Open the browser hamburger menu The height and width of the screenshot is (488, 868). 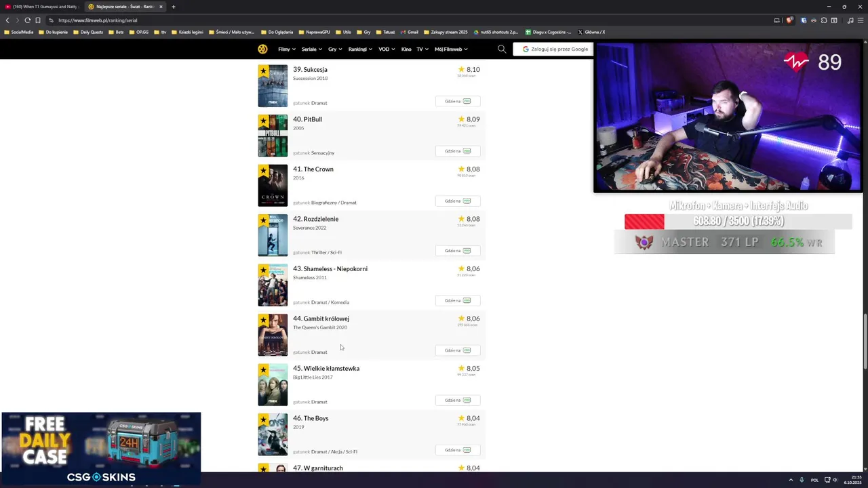(861, 20)
